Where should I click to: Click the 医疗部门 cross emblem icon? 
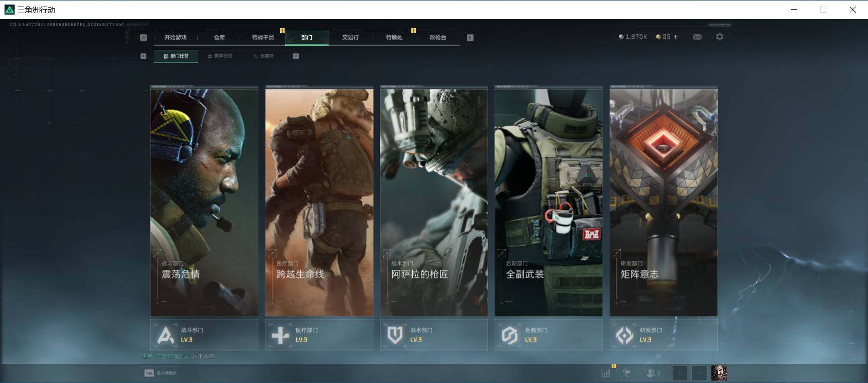pos(281,335)
